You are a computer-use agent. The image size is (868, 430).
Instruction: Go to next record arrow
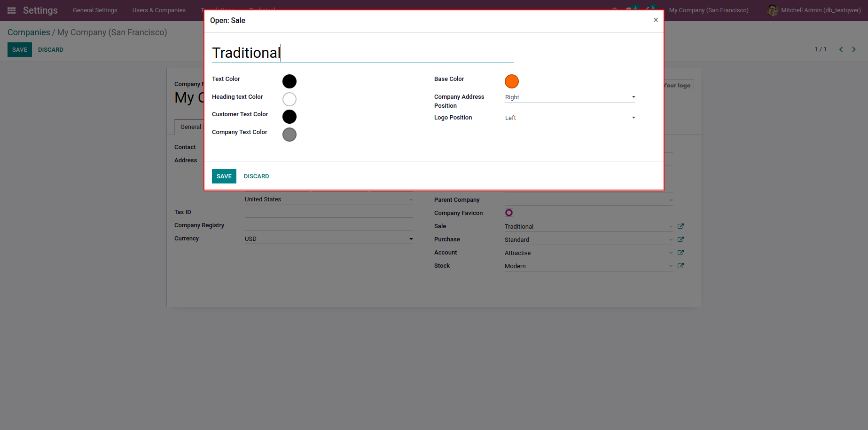tap(854, 49)
